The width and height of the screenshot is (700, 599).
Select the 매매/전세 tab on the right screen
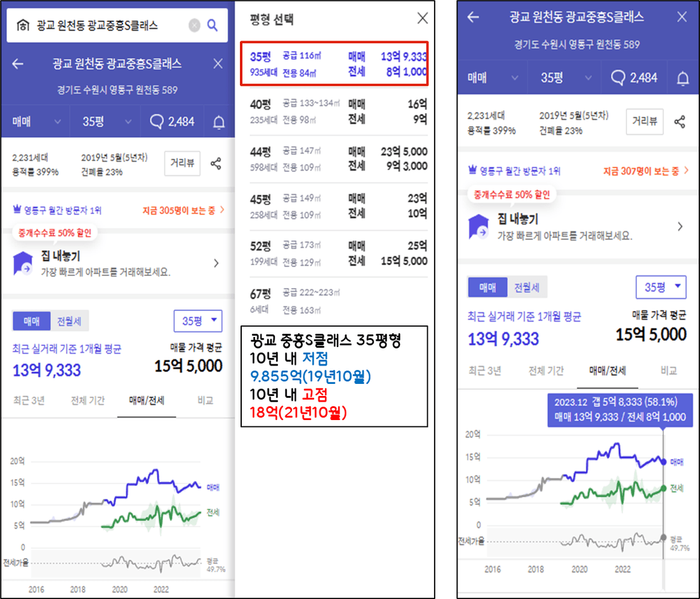607,371
